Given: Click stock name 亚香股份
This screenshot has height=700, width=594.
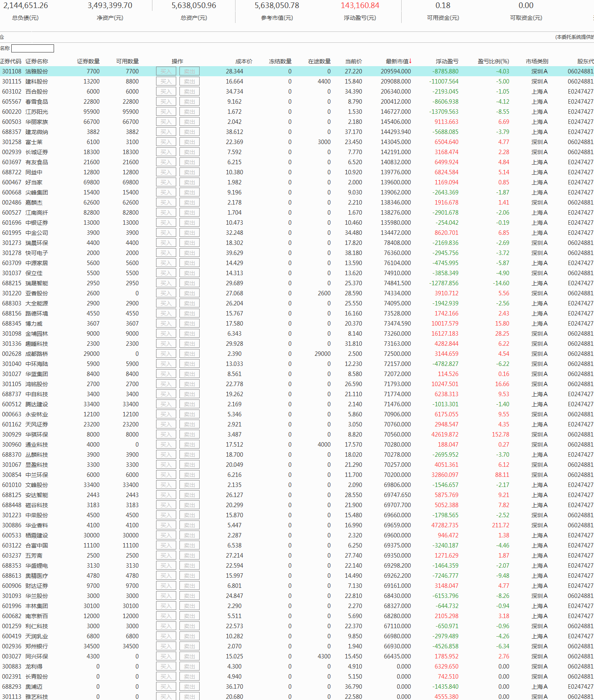Looking at the screenshot, I should (x=37, y=293).
